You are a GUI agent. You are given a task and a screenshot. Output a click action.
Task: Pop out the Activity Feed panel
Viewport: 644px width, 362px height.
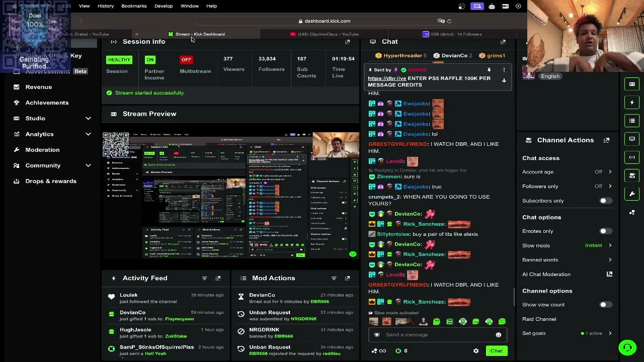218,278
